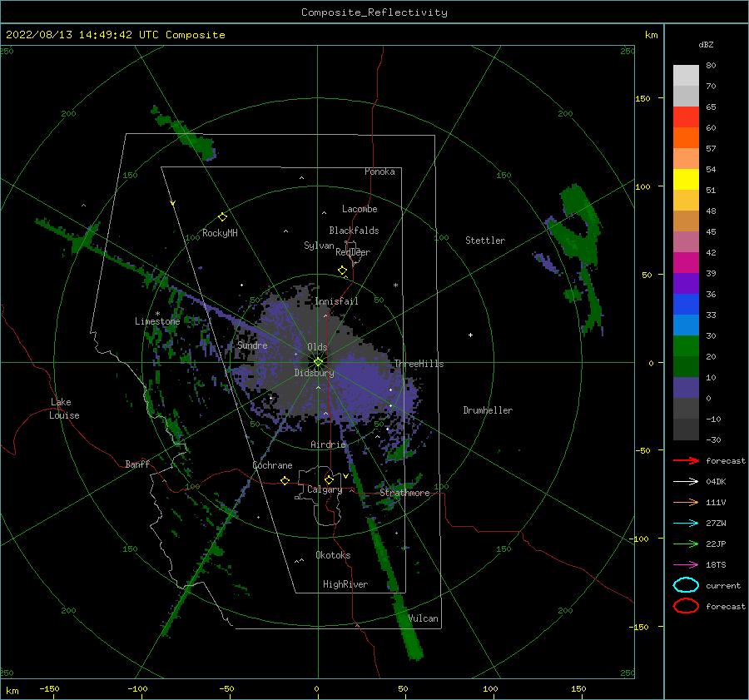This screenshot has width=749, height=700.
Task: Click the asterisk marker above Limestone
Action: [157, 314]
